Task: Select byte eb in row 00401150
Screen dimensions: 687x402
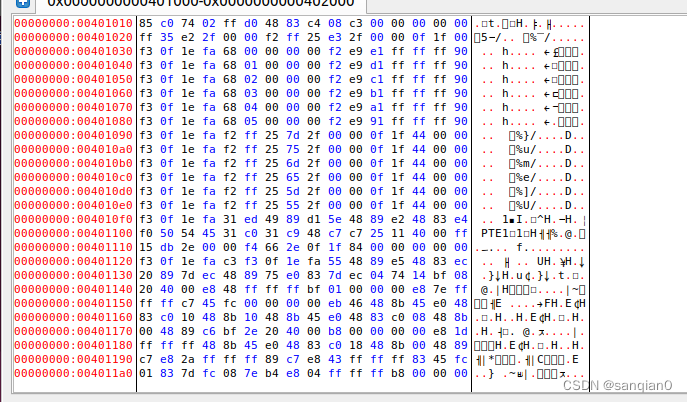Action: tap(335, 303)
